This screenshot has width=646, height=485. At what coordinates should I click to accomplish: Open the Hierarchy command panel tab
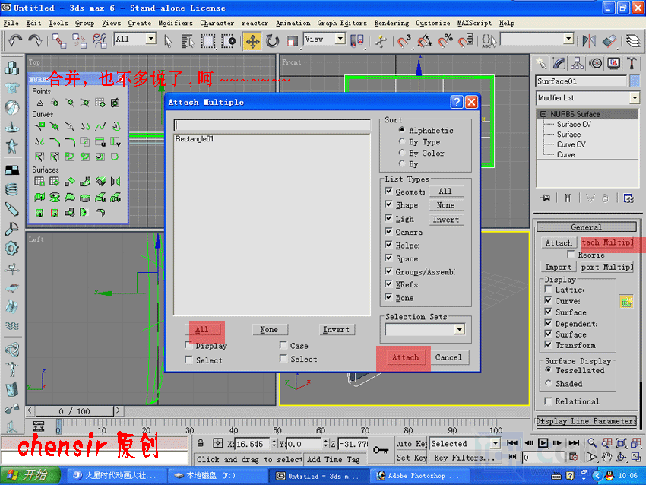click(577, 63)
